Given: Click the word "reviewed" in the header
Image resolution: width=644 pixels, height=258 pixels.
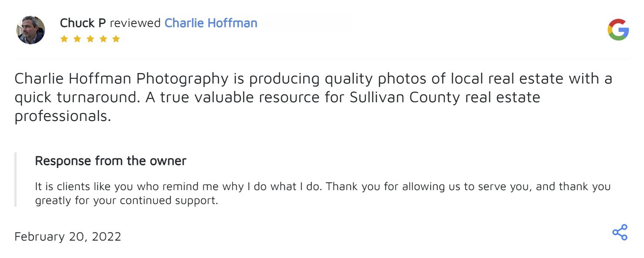Looking at the screenshot, I should [135, 23].
